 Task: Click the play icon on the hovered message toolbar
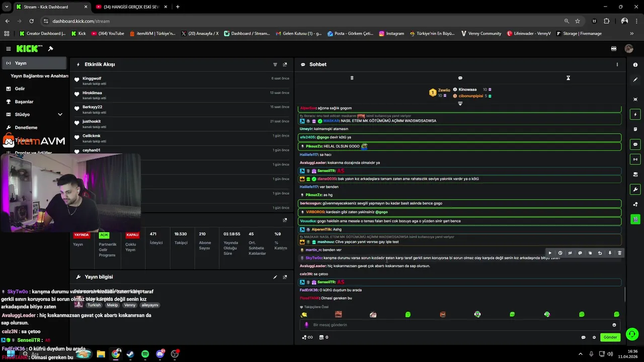pos(550,253)
